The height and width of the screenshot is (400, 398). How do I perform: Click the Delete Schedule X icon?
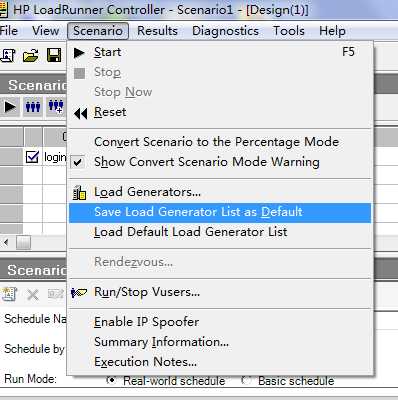33,295
